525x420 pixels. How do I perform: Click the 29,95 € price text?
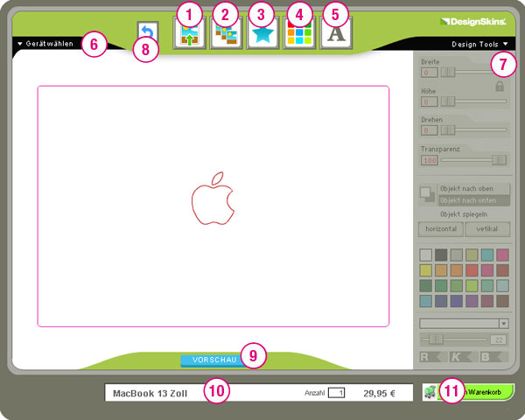point(379,393)
